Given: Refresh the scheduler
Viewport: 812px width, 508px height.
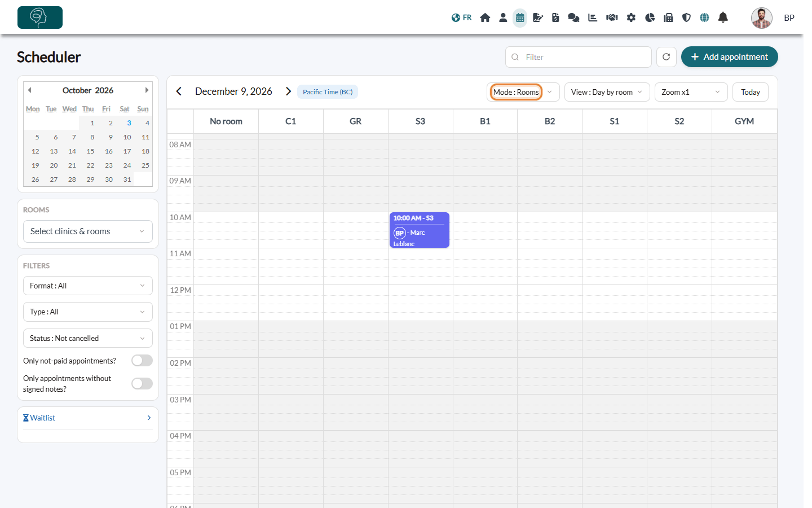Looking at the screenshot, I should click(x=666, y=57).
